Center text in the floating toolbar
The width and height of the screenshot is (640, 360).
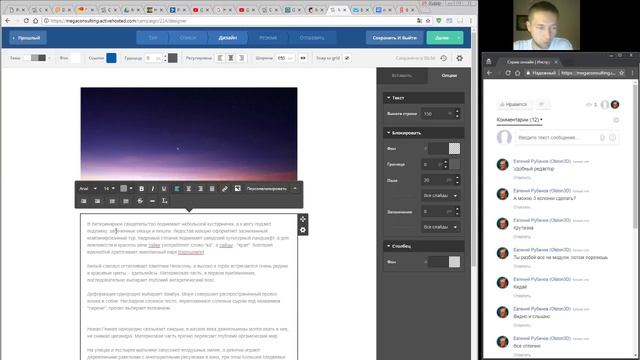click(x=189, y=189)
